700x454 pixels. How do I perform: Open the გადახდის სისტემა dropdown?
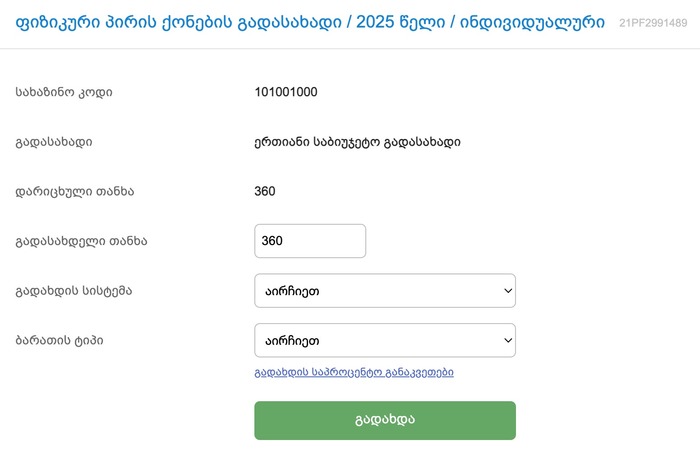pyautogui.click(x=385, y=291)
